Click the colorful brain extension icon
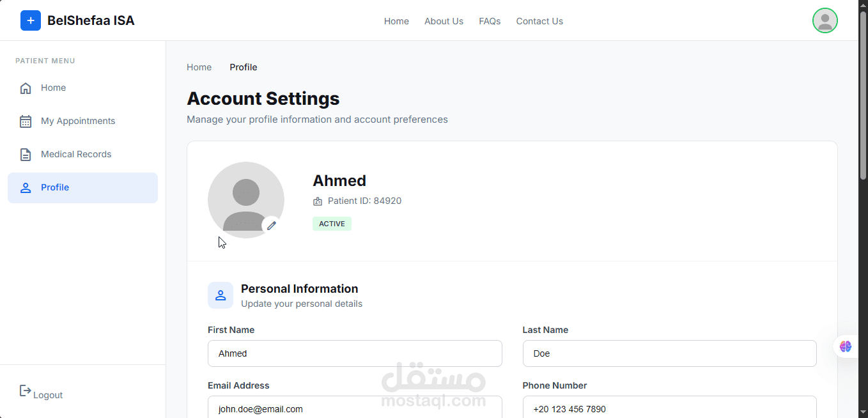This screenshot has width=868, height=418. pos(846,346)
